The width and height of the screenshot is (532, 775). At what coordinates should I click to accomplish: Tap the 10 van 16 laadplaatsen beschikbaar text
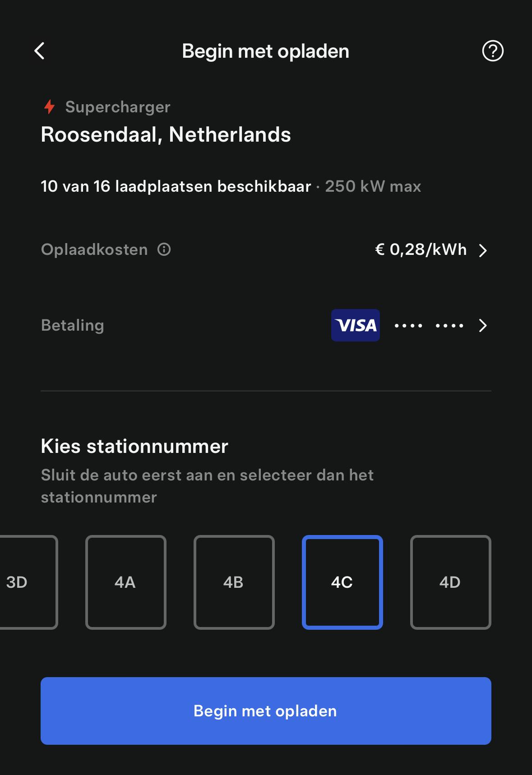click(x=176, y=186)
